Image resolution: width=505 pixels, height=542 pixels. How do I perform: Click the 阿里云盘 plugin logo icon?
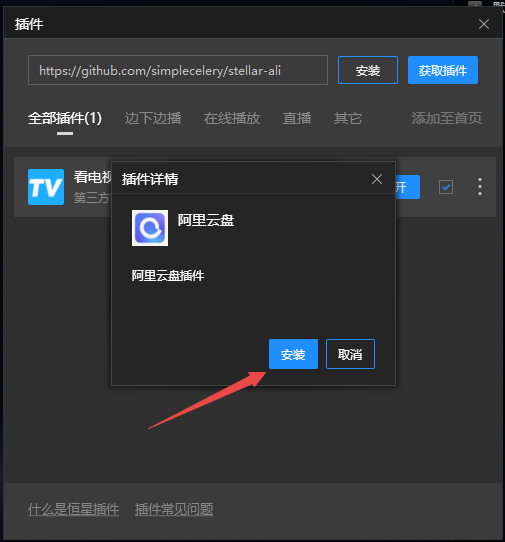coord(150,228)
